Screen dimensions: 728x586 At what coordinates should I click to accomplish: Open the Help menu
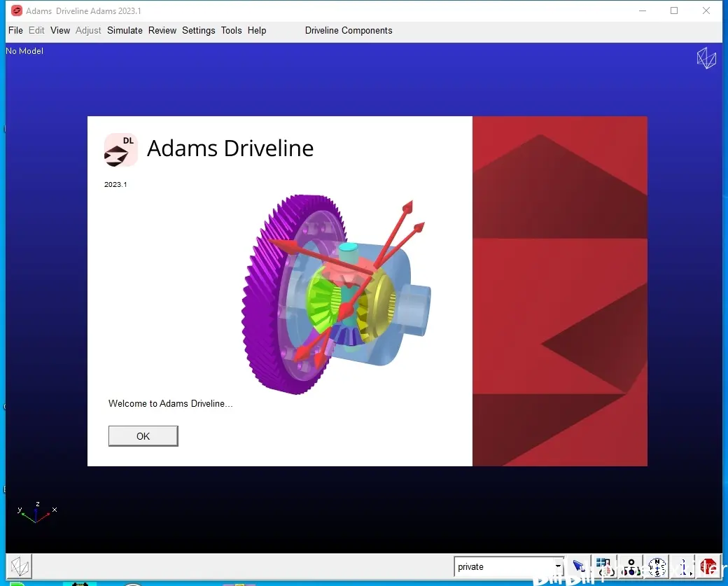[257, 31]
